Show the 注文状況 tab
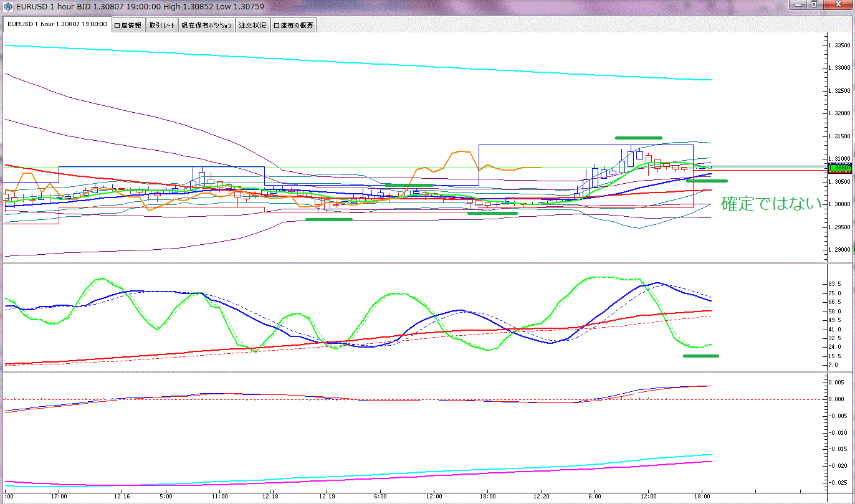This screenshot has width=855, height=504. (x=252, y=26)
